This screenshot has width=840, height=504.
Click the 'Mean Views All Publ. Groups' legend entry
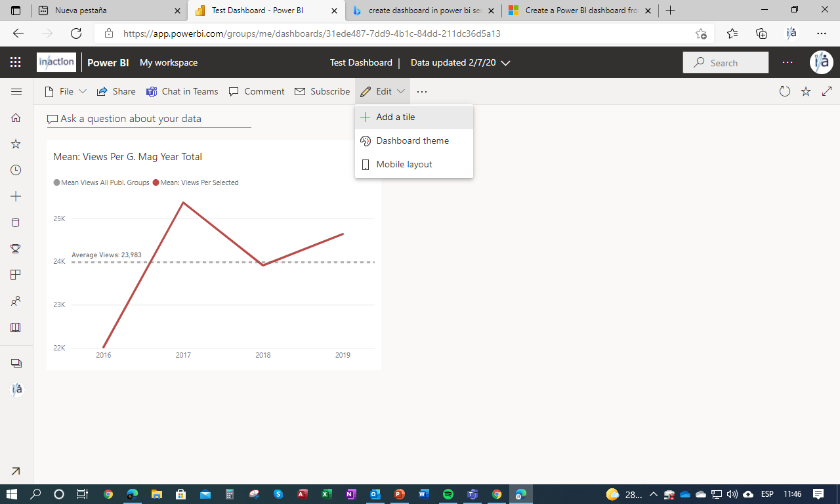point(102,182)
